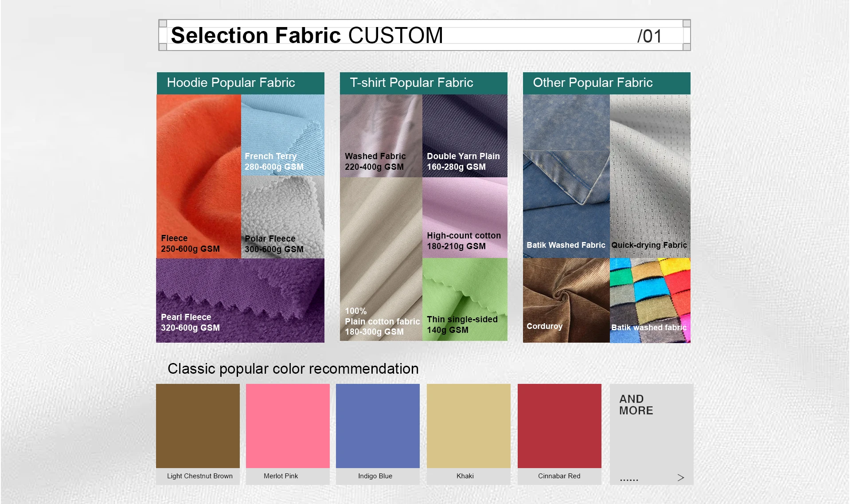851x504 pixels.
Task: Select the Corduroy fabric thumbnail
Action: [566, 300]
